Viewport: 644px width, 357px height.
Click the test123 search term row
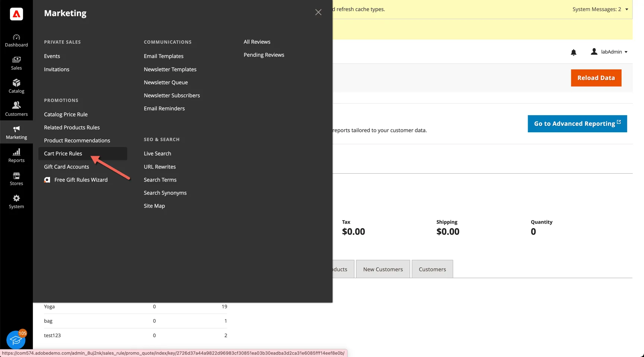pos(135,335)
